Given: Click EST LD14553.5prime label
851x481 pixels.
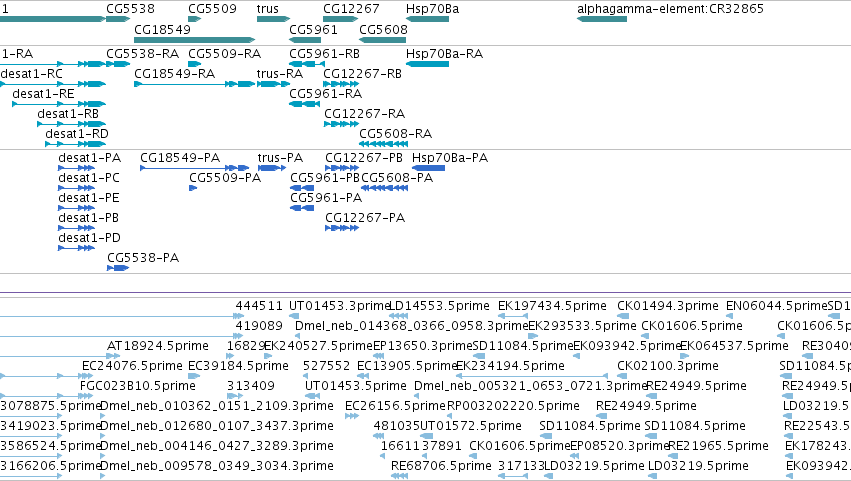Looking at the screenshot, I should 440,306.
